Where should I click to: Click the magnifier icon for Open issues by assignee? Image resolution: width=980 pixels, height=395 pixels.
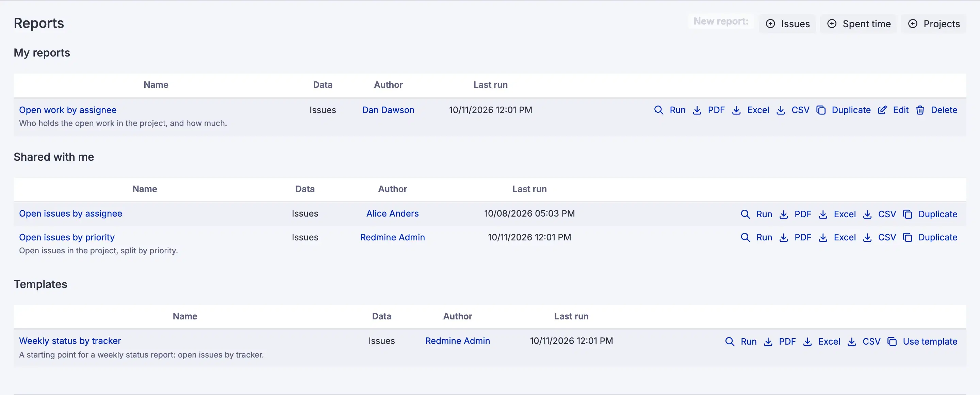(745, 214)
